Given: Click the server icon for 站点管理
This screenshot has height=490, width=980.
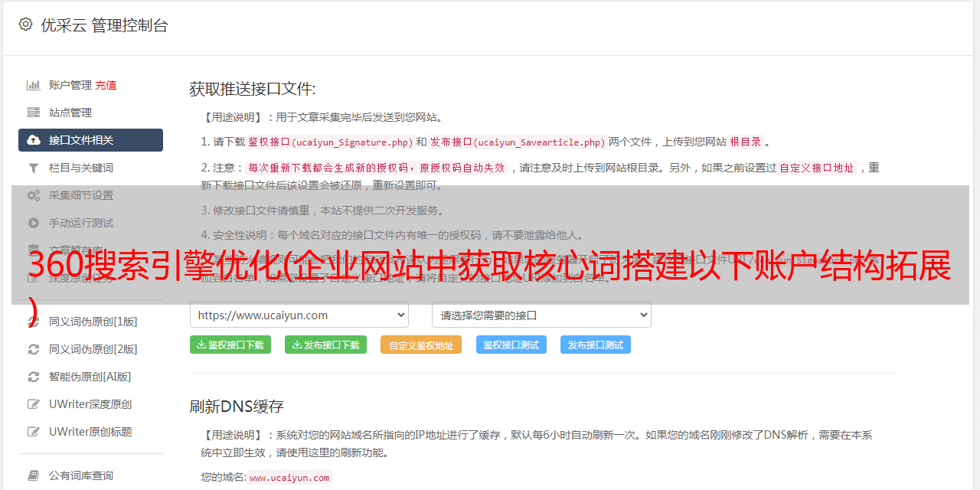Looking at the screenshot, I should (x=34, y=113).
